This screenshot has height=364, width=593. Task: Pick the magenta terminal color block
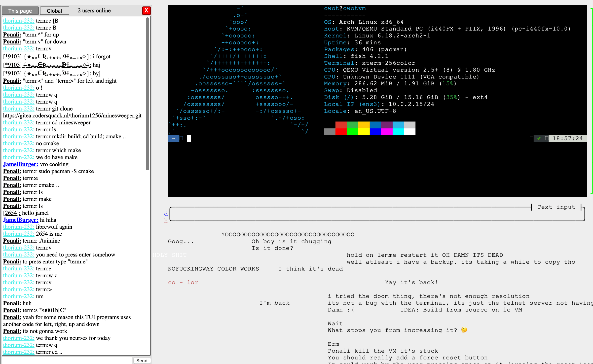pyautogui.click(x=387, y=132)
